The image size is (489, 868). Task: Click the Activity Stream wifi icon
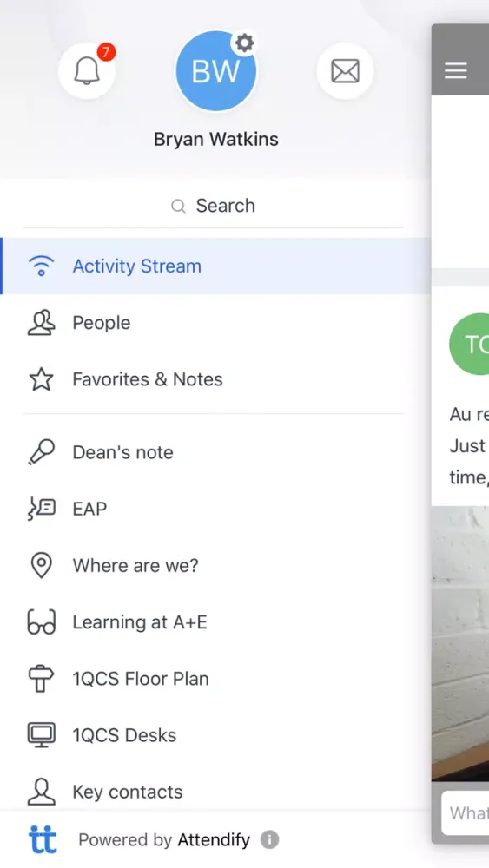point(41,266)
